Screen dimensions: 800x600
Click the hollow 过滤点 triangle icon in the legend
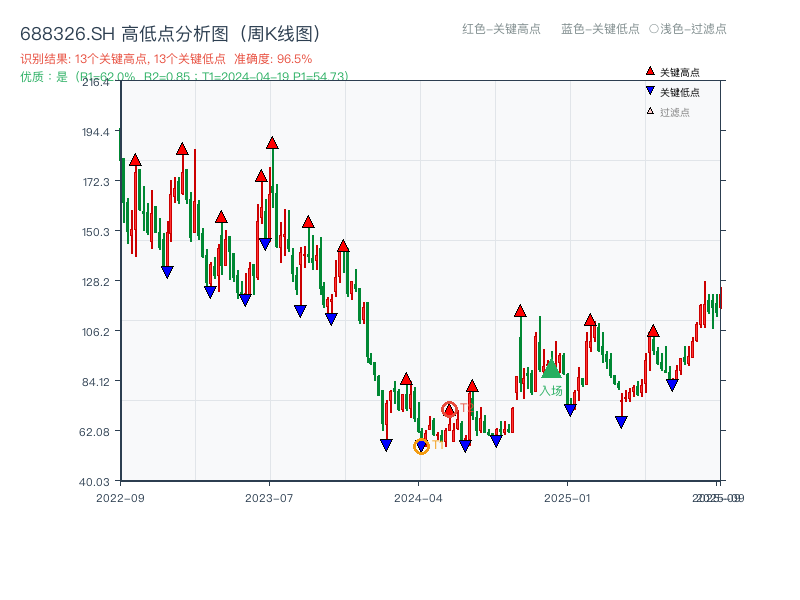pyautogui.click(x=651, y=111)
